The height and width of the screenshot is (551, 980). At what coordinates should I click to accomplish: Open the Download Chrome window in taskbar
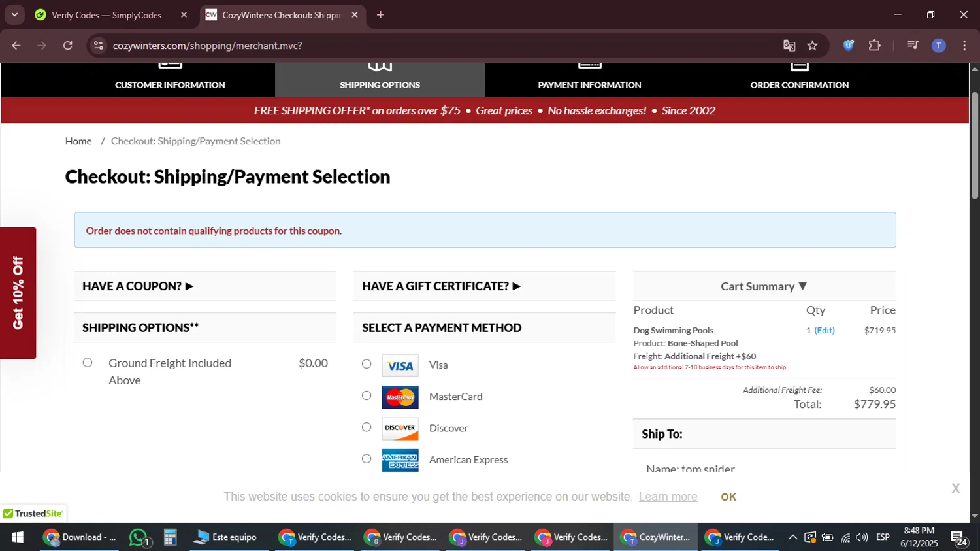click(x=80, y=537)
